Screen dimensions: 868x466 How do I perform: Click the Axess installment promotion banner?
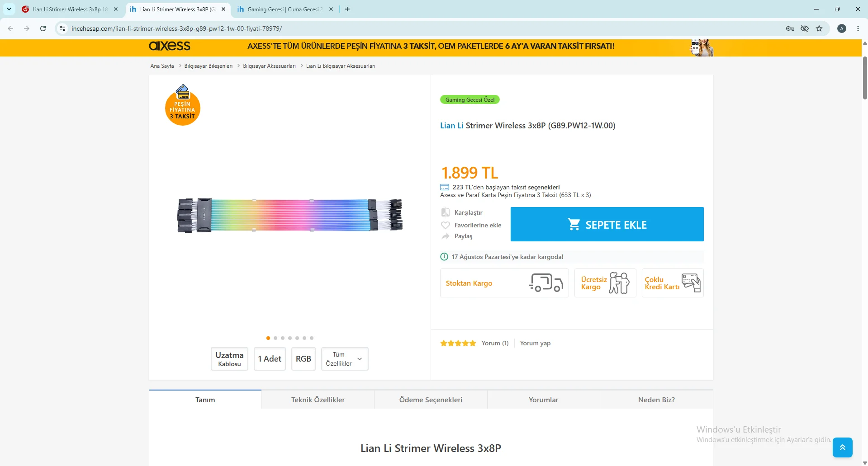coord(431,47)
